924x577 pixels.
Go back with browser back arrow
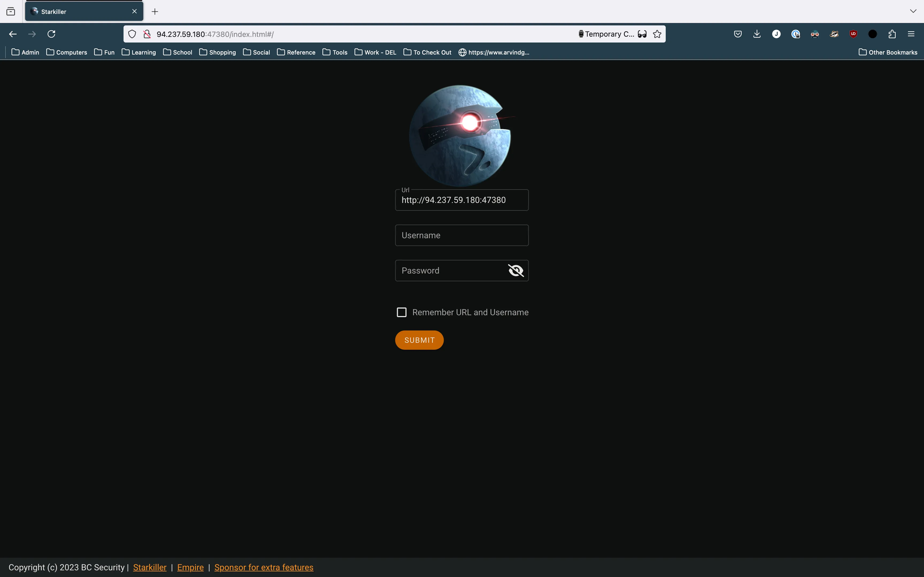[x=13, y=34]
